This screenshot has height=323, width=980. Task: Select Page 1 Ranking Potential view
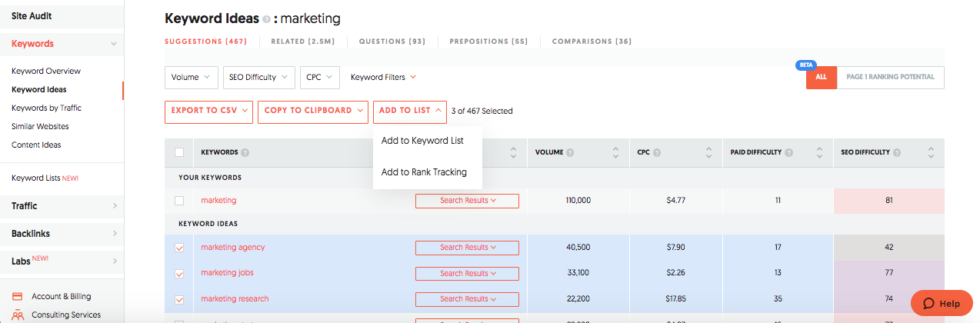(890, 77)
